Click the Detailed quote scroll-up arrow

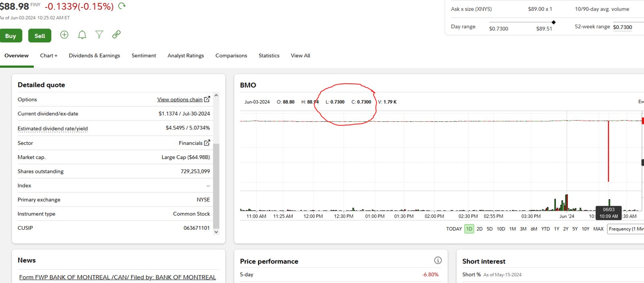(x=216, y=96)
